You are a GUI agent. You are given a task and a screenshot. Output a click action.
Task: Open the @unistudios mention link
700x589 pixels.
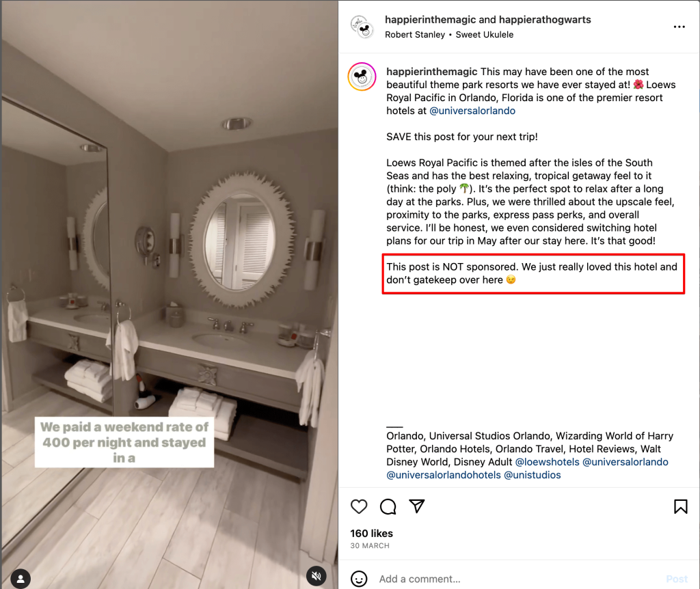tap(532, 475)
